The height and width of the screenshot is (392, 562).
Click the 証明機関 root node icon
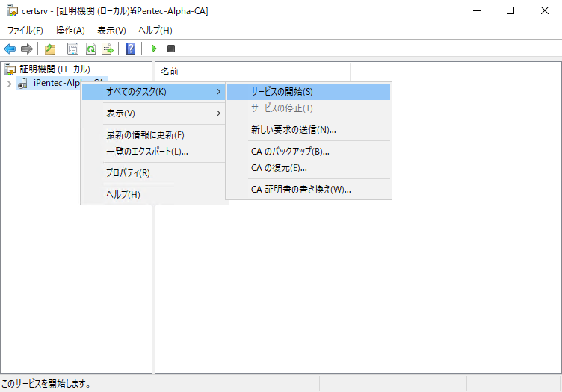point(10,69)
